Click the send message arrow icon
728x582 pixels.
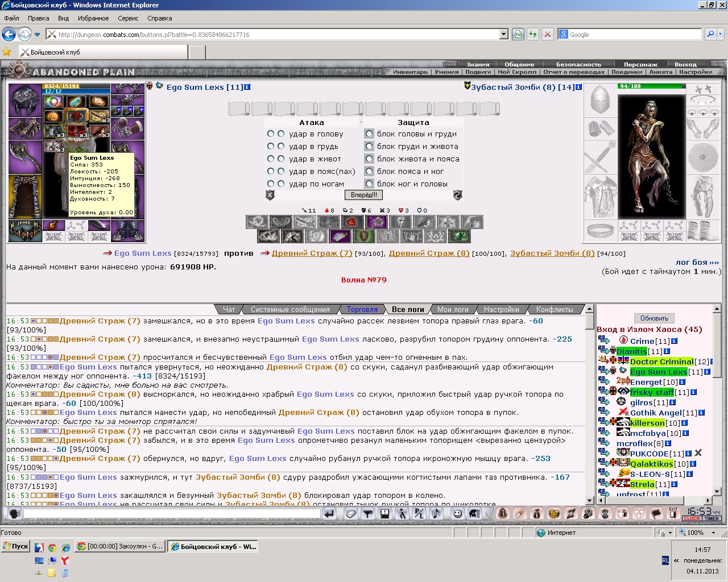(x=329, y=514)
